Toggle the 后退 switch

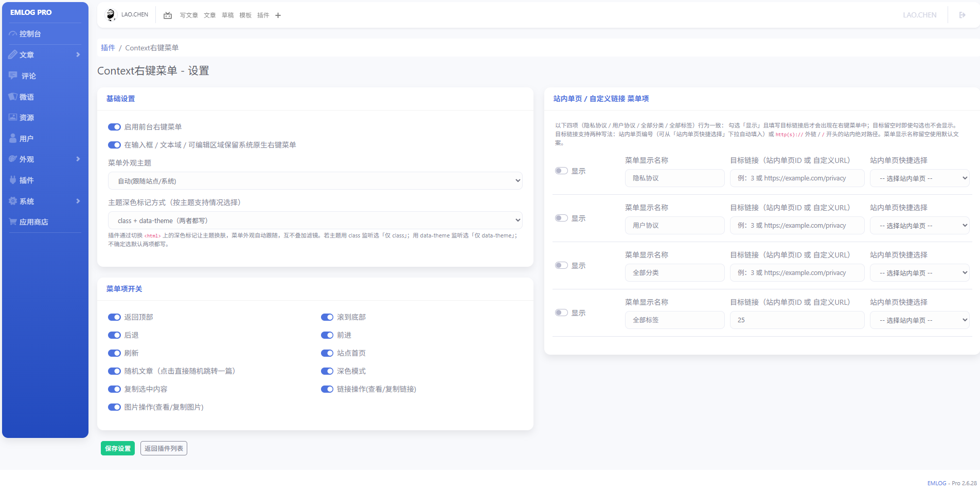tap(114, 335)
